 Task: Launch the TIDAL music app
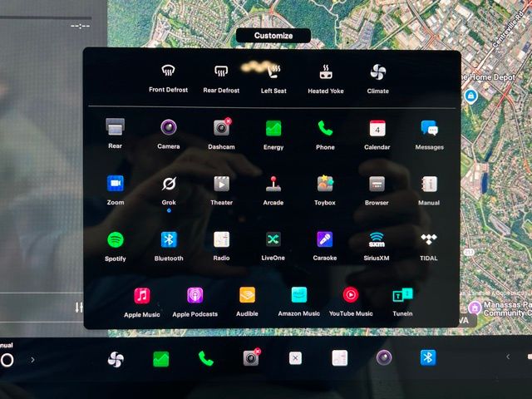429,240
